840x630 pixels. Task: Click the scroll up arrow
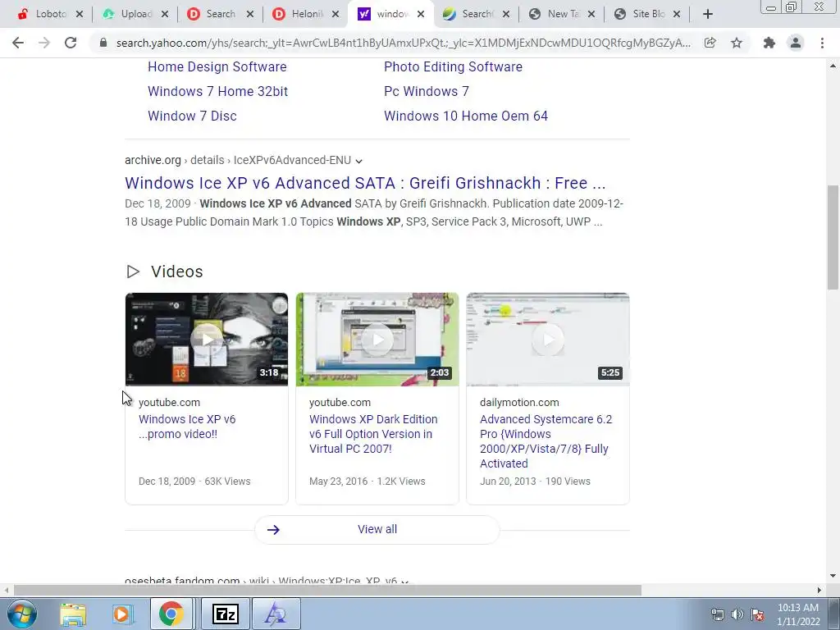click(833, 66)
